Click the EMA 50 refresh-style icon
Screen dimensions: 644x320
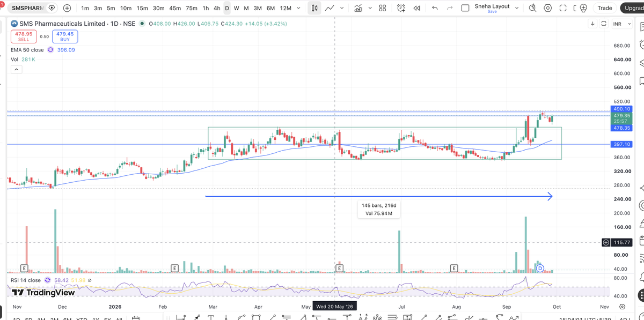click(x=50, y=50)
